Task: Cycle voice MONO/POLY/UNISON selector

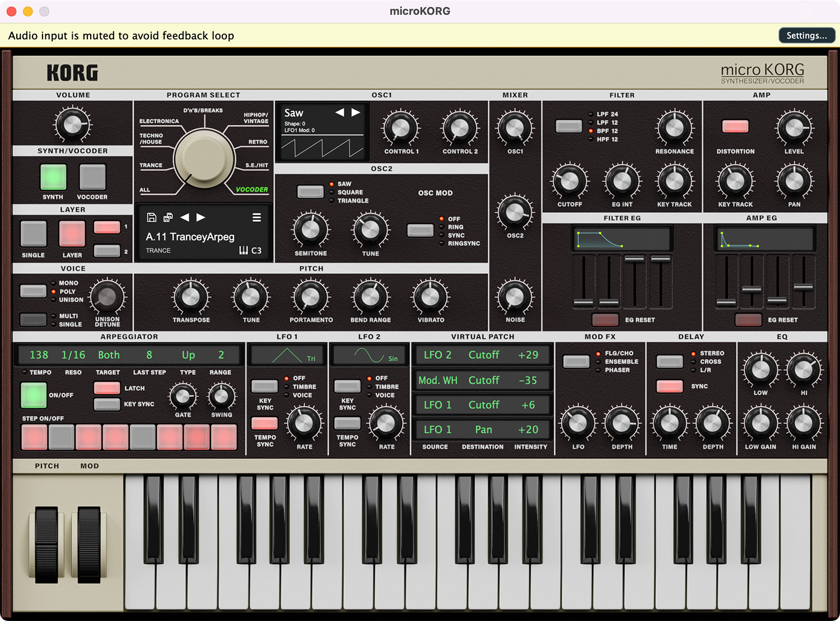Action: click(x=34, y=291)
